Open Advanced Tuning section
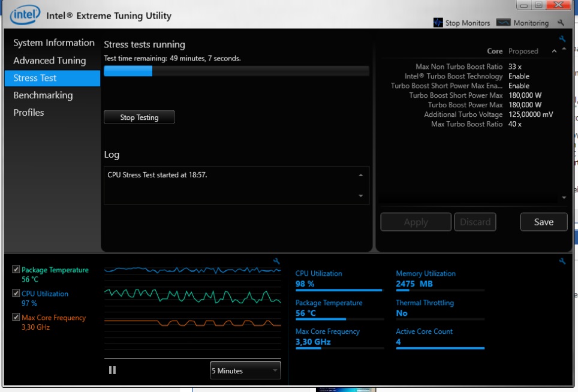The image size is (578, 392). 49,61
